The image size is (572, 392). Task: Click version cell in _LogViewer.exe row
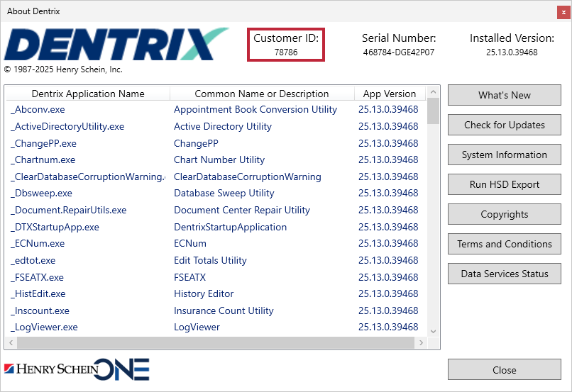[x=388, y=327]
